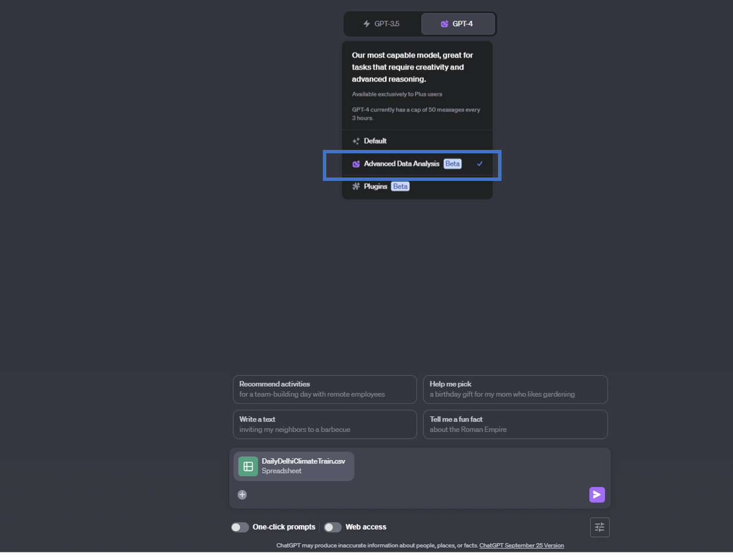The width and height of the screenshot is (733, 560).
Task: Click the DailyDelhiClimateTrain.csv attachment card
Action: click(294, 466)
